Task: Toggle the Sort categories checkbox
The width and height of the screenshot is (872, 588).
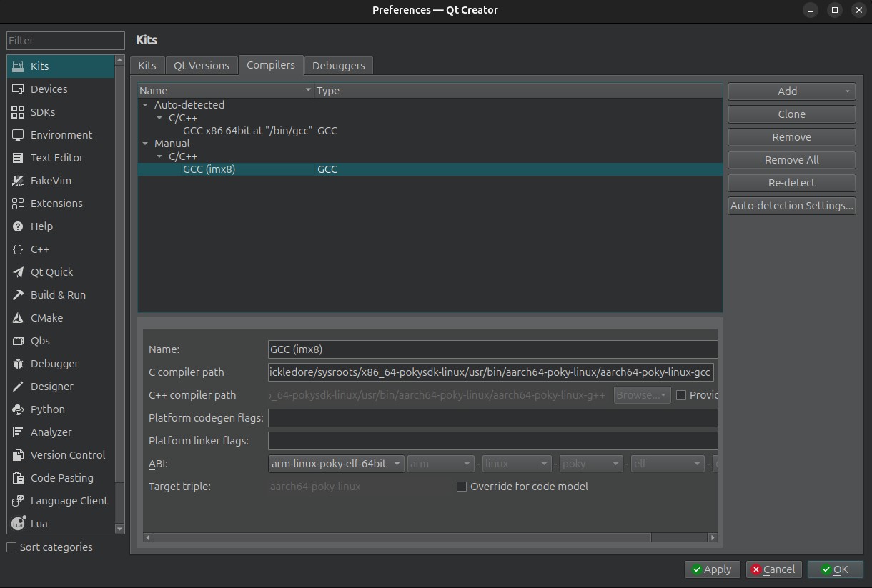Action: click(x=11, y=547)
